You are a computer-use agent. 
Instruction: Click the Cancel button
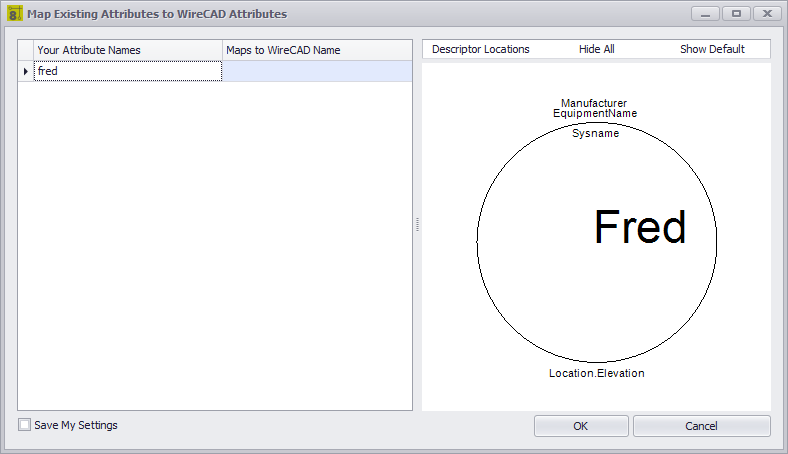click(702, 426)
